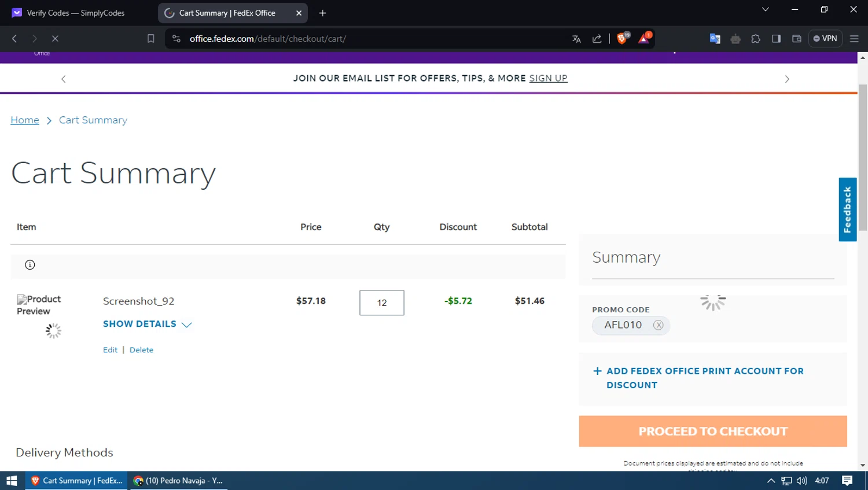Open the tab search down arrow
The image size is (868, 490).
coord(765,9)
